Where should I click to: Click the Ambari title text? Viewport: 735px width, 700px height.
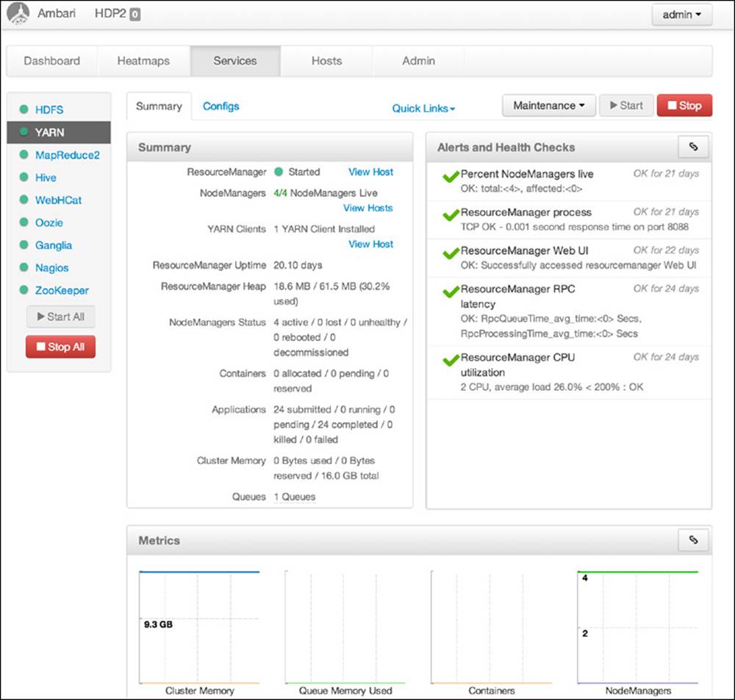[x=57, y=13]
